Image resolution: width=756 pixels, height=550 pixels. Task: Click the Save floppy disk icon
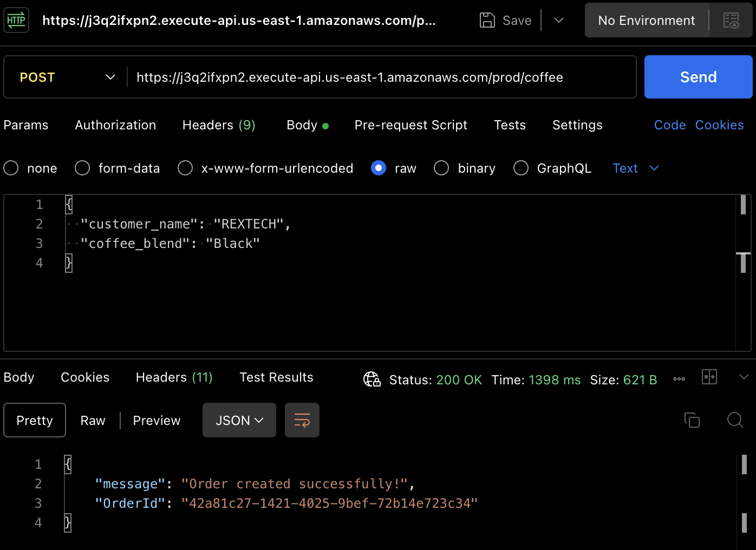pos(487,21)
